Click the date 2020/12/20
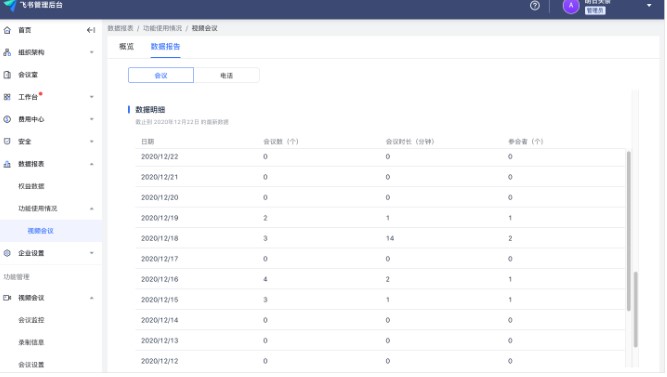This screenshot has width=667, height=377. point(160,197)
